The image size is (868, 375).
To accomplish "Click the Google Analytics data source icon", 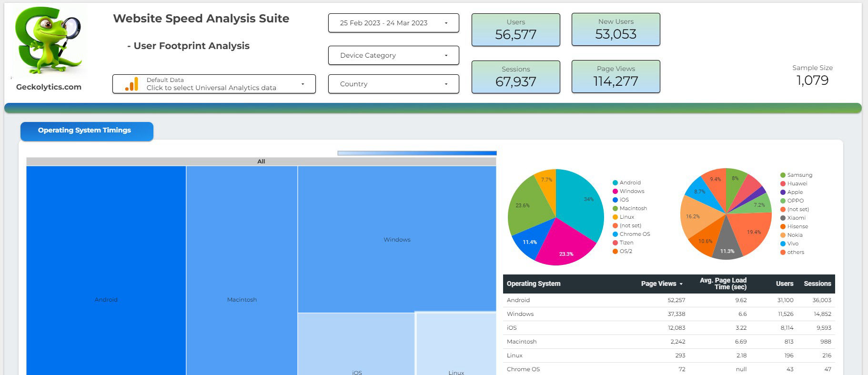I will click(x=131, y=84).
